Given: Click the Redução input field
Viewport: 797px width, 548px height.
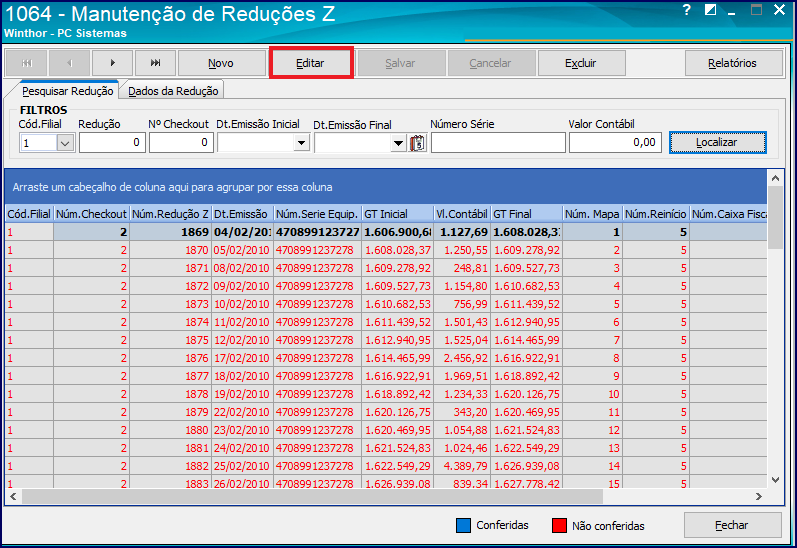Looking at the screenshot, I should pos(112,143).
